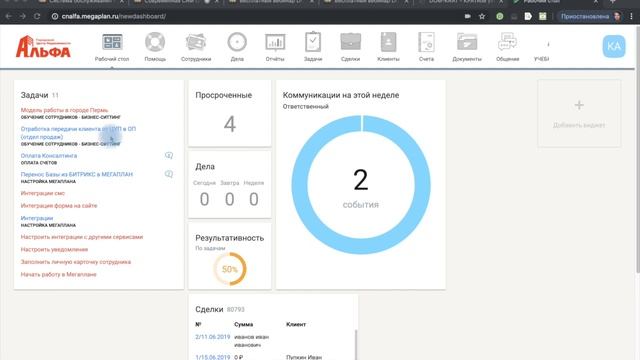The width and height of the screenshot is (640, 360).
Task: Click the Сумма column header in Сделки
Action: click(244, 324)
